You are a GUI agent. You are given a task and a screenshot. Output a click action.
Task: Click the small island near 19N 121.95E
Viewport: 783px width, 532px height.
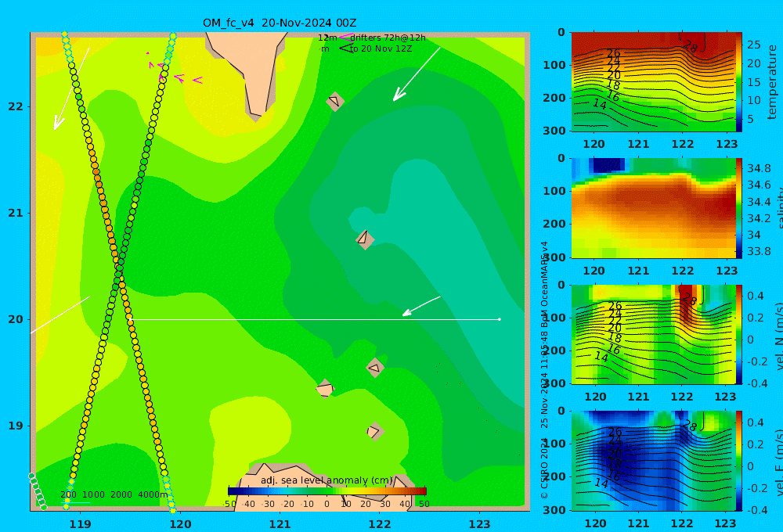(x=374, y=431)
